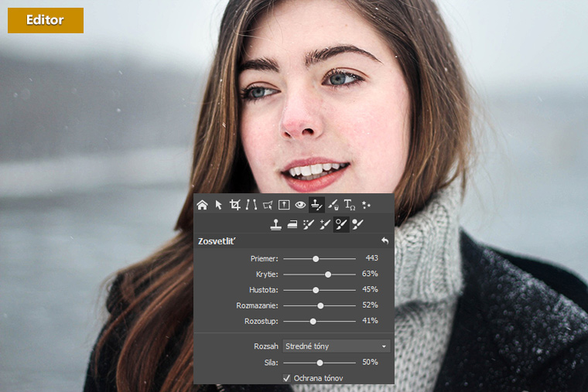Select the Text and symbols tool

tap(350, 205)
